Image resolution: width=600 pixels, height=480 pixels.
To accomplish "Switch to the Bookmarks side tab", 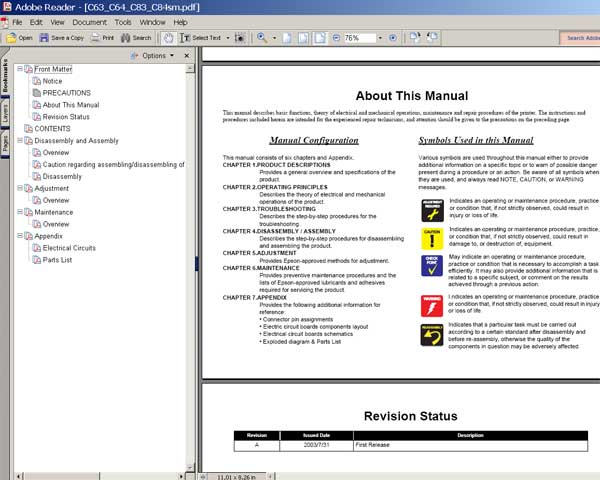I will click(x=5, y=76).
